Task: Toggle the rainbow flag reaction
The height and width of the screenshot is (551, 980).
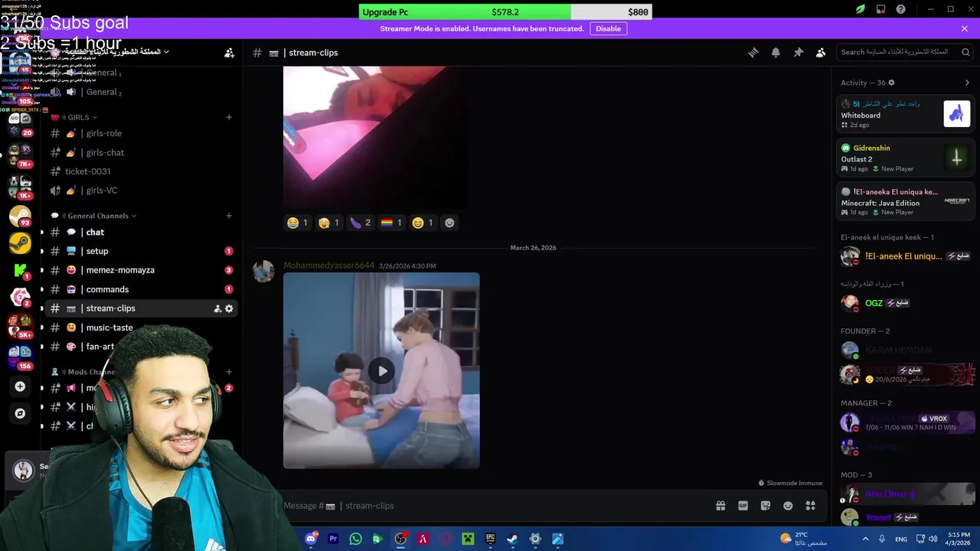Action: tap(391, 223)
